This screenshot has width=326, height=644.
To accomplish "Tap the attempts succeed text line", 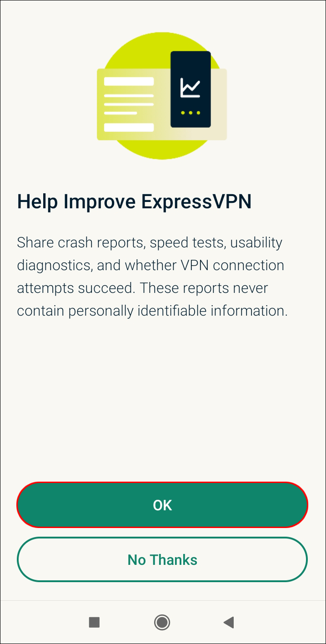I will (x=142, y=288).
